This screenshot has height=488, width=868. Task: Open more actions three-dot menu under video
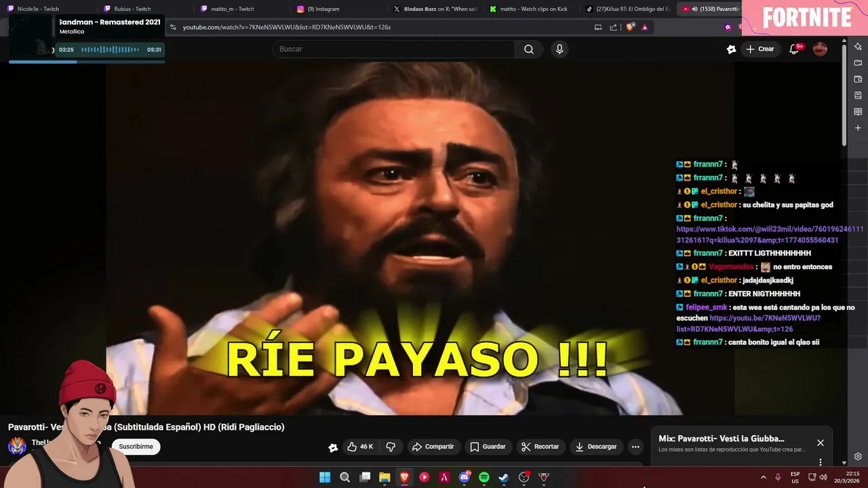(x=635, y=447)
